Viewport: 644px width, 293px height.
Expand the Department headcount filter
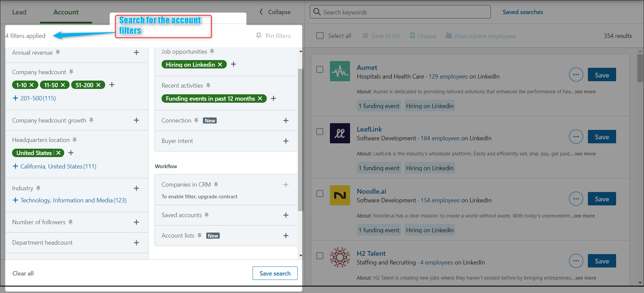pyautogui.click(x=136, y=243)
